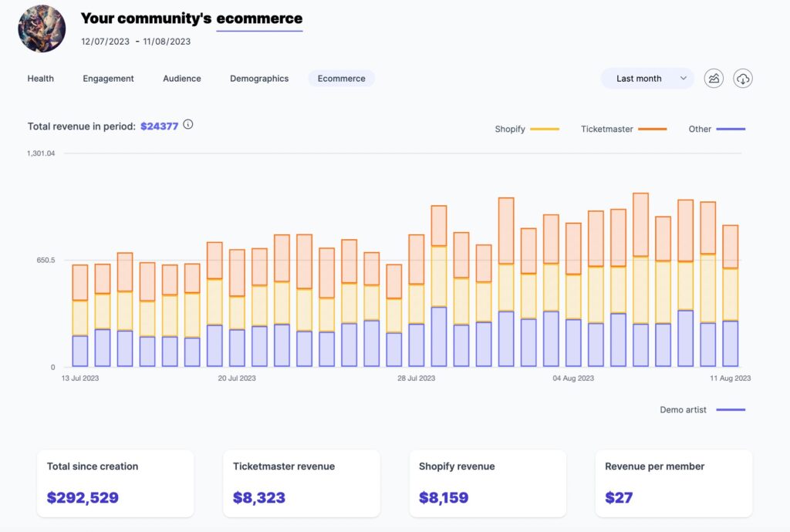790x532 pixels.
Task: Click the cloud download export icon
Action: click(x=742, y=78)
